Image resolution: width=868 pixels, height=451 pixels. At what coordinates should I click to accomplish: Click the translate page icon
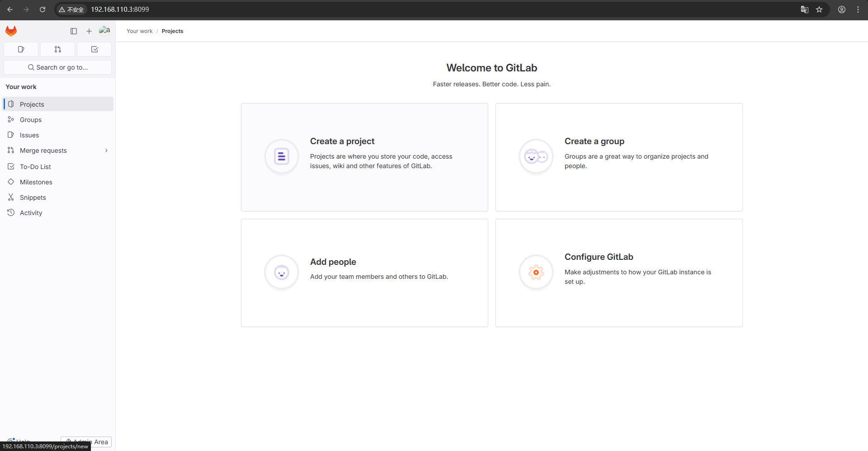coord(804,9)
